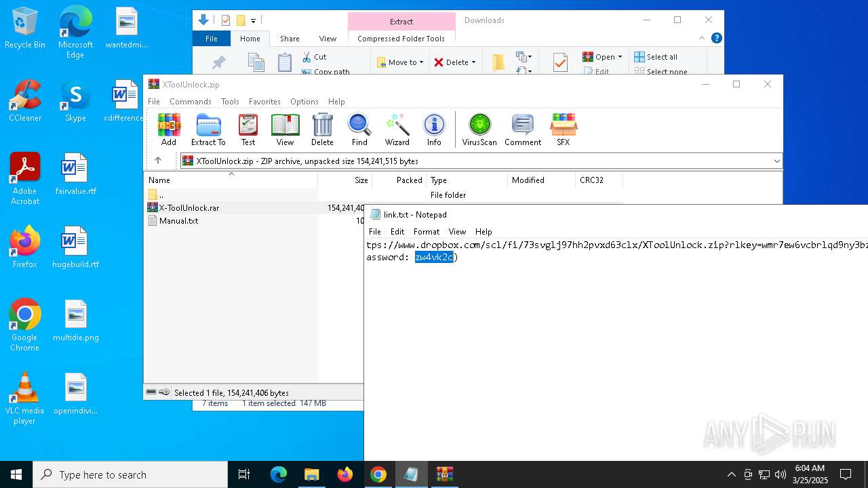Open Explorer ribbon help question icon

pos(716,39)
